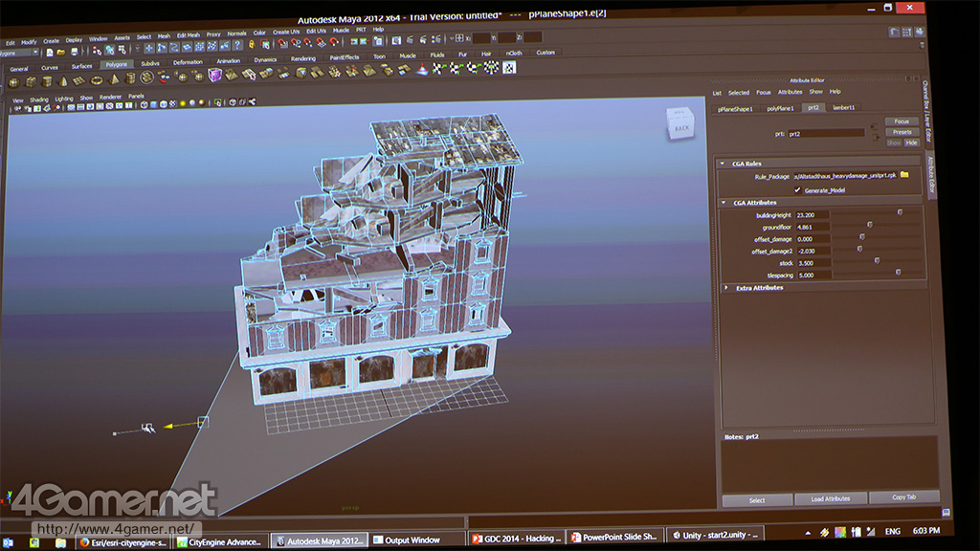
Task: Uncheck the Generate_Model checkbox
Action: (x=797, y=189)
